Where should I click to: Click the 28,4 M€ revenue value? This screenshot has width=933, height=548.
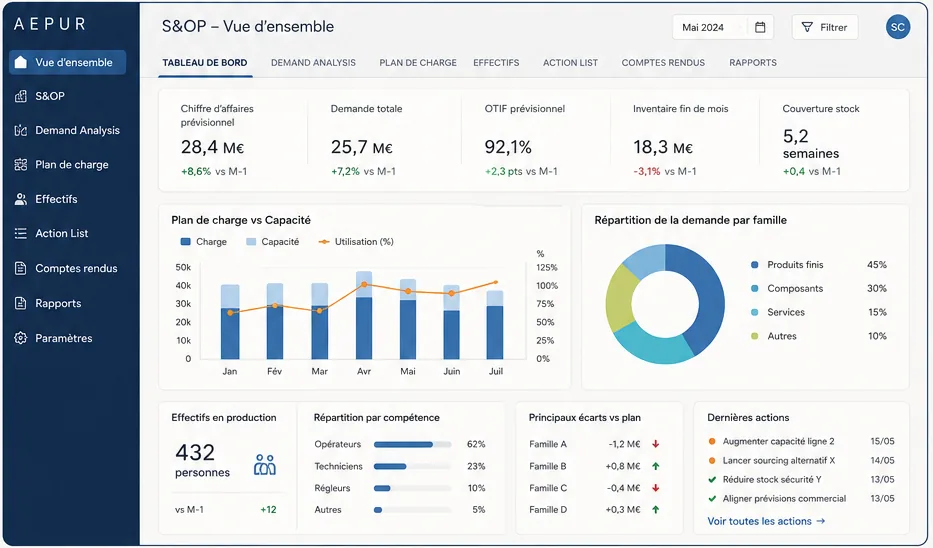(212, 147)
